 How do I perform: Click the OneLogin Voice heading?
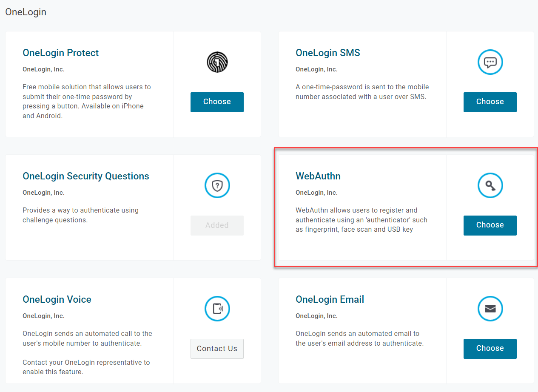57,299
